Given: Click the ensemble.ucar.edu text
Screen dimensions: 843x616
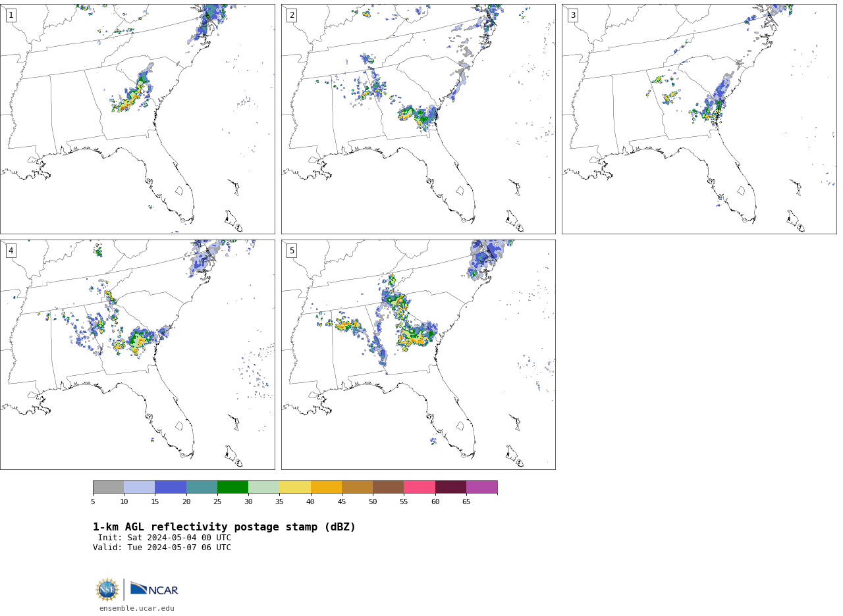Looking at the screenshot, I should pos(137,609).
